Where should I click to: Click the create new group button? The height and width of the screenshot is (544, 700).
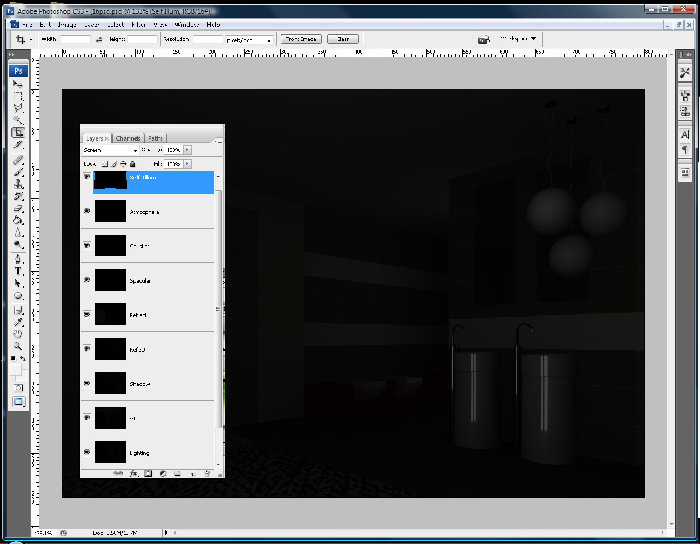point(178,473)
